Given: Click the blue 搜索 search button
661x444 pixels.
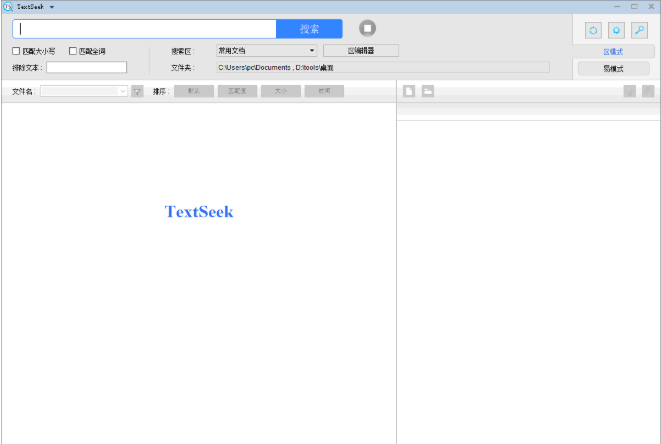Looking at the screenshot, I should pyautogui.click(x=309, y=29).
